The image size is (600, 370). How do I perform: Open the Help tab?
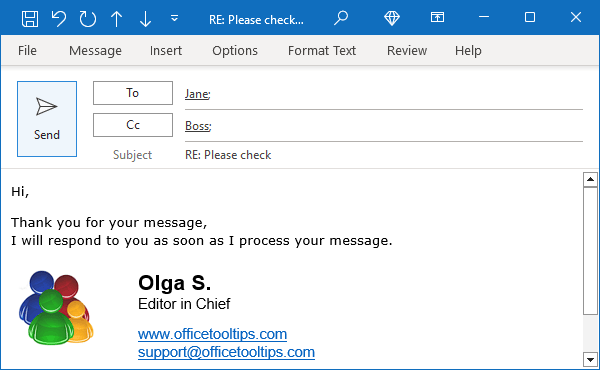tap(468, 51)
